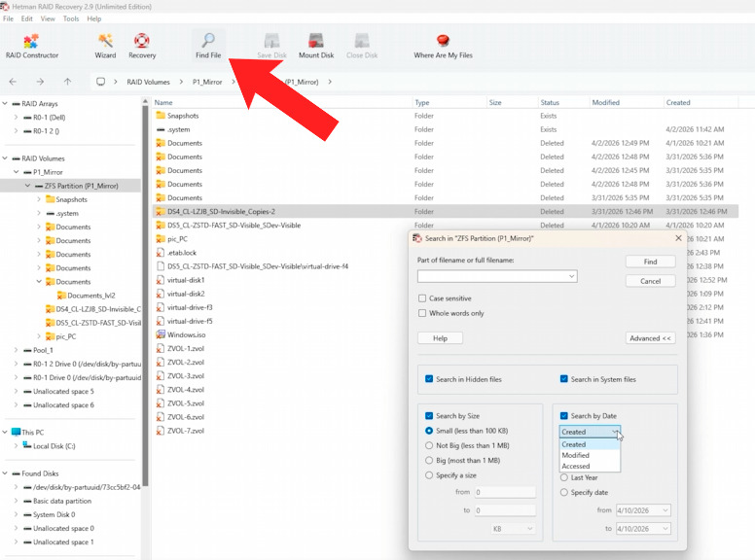This screenshot has height=560, width=755.
Task: Open the filename history dropdown
Action: click(x=571, y=276)
